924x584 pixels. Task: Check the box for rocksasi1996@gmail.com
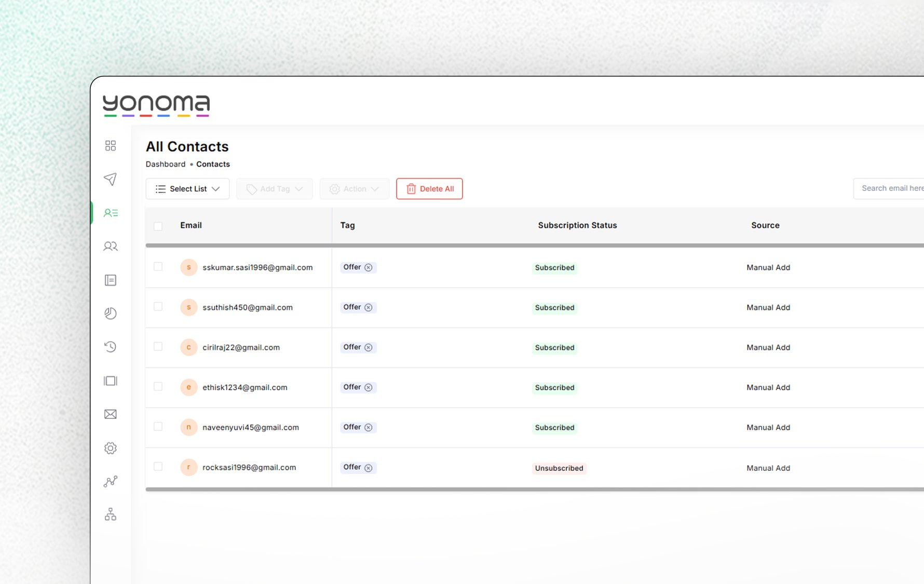[x=158, y=467]
